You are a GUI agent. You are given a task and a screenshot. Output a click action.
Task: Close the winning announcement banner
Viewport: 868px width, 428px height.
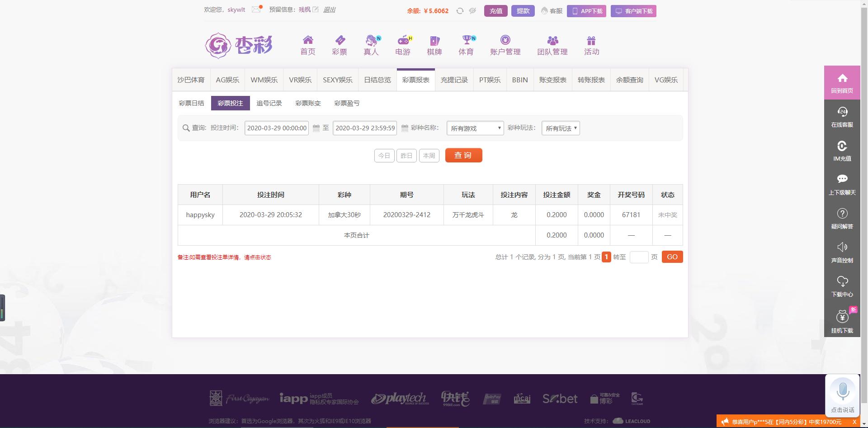854,422
